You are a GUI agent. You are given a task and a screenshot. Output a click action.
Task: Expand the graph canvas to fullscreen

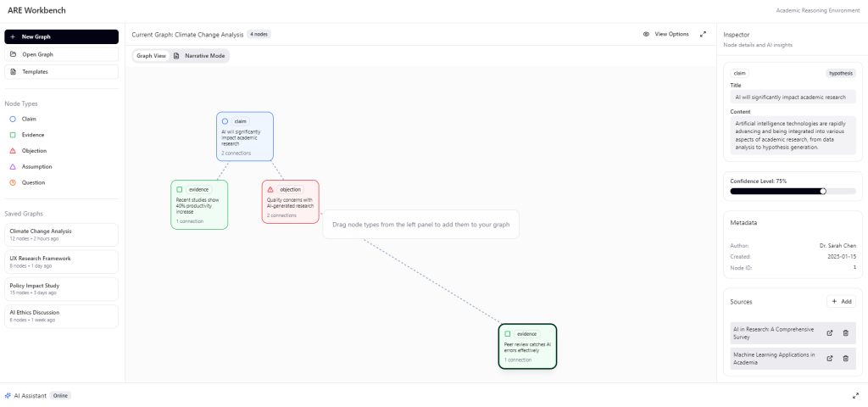click(703, 34)
